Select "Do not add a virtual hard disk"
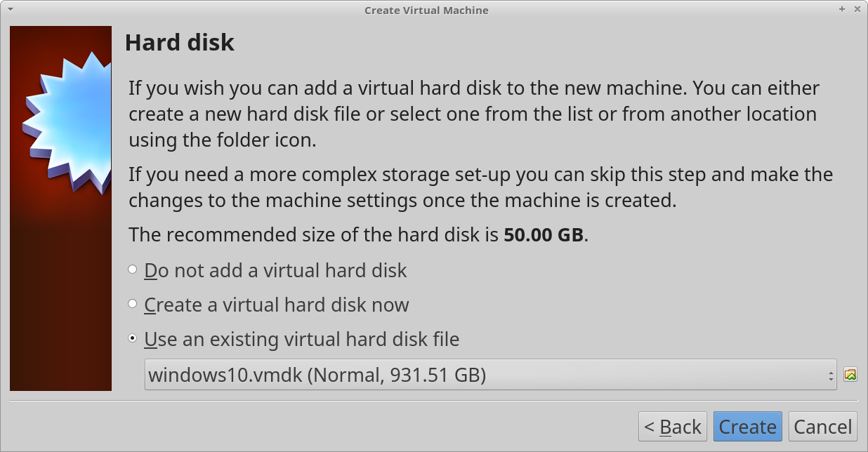 point(133,270)
